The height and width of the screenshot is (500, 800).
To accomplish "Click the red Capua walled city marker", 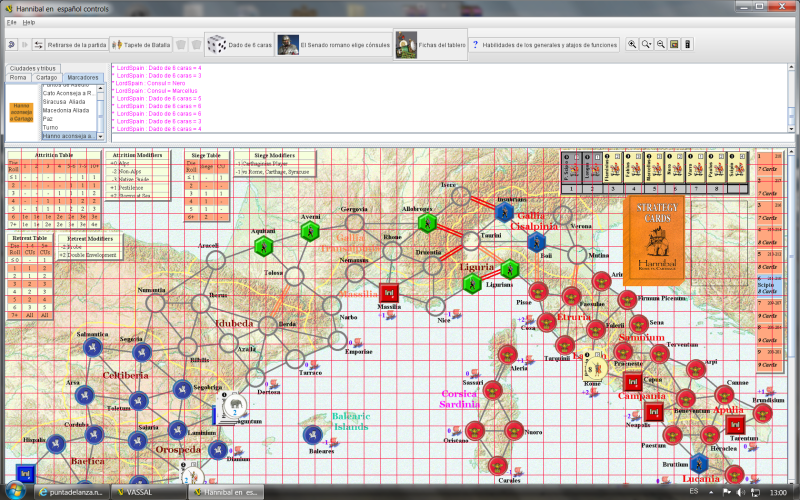I will pos(633,381).
